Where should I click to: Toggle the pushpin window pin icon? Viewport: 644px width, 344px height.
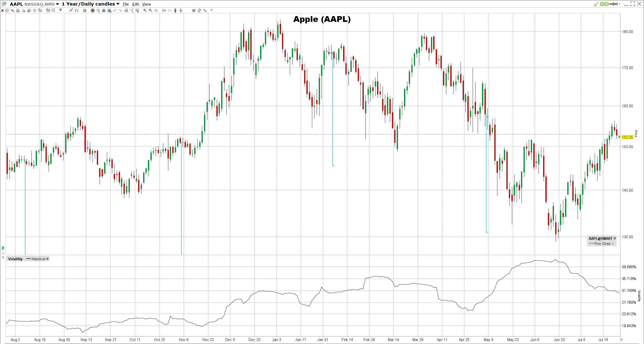pyautogui.click(x=613, y=4)
